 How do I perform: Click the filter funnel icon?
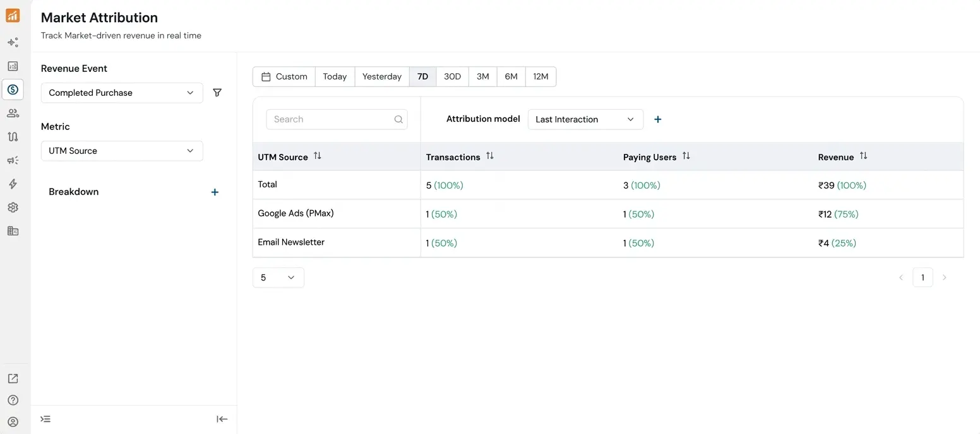click(217, 93)
